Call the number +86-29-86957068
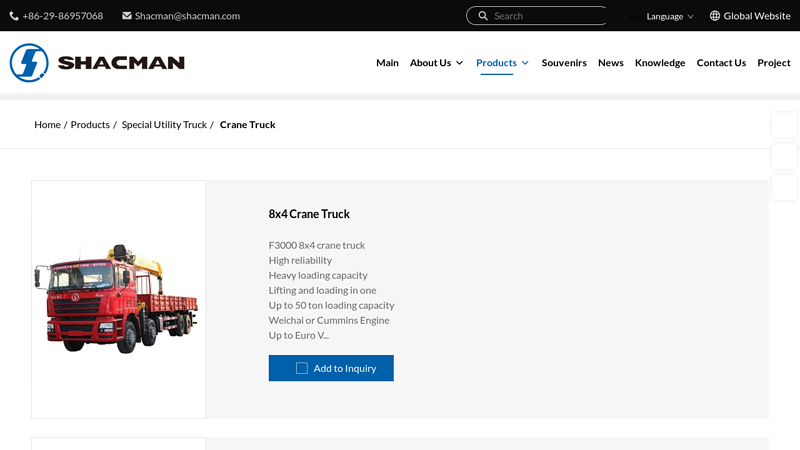Viewport: 800px width, 450px height. 63,16
